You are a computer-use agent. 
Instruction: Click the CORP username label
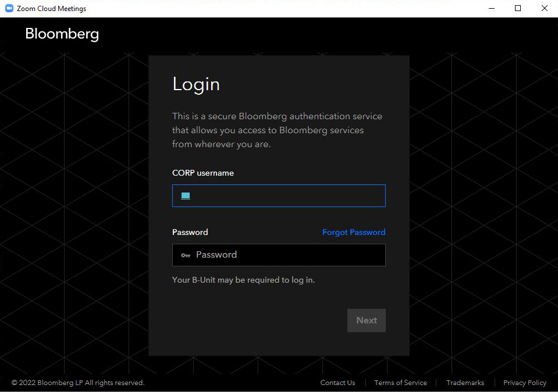[x=202, y=173]
